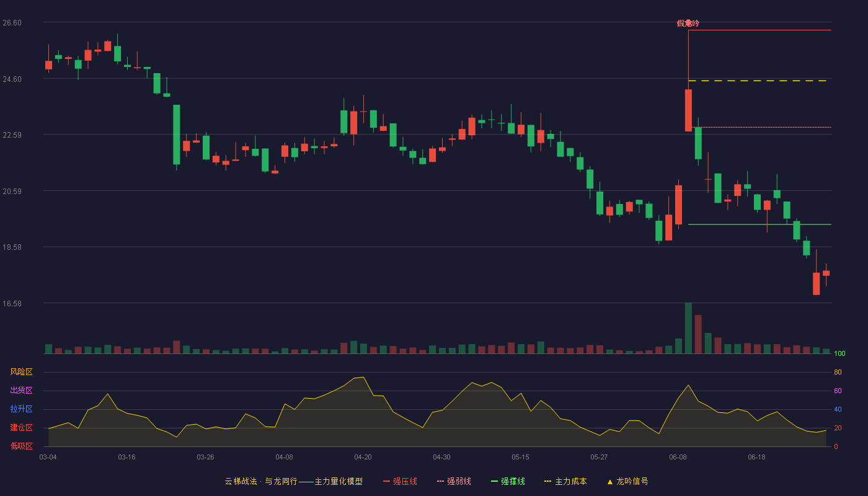The width and height of the screenshot is (868, 496).
Task: Click the 16.58 price axis label
Action: [12, 304]
